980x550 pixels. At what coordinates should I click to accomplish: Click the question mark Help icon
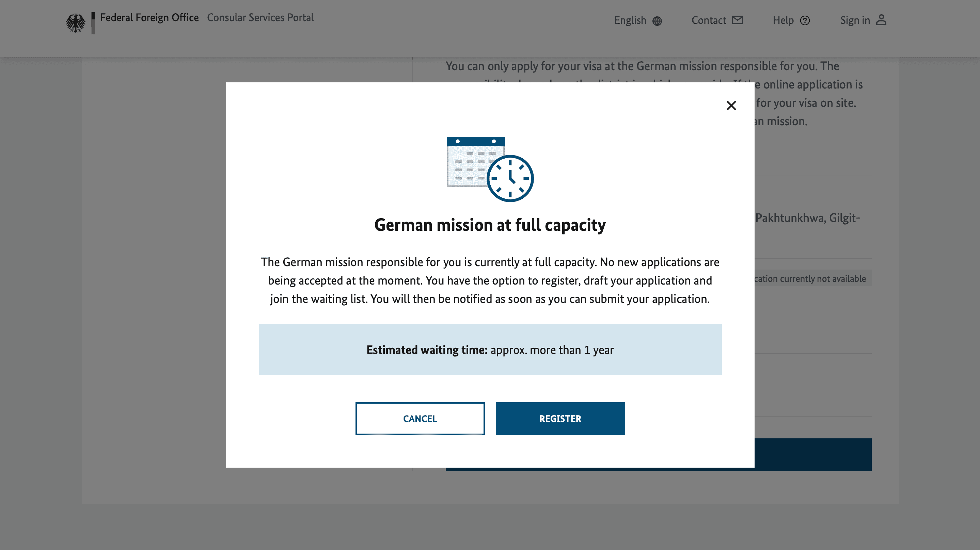pos(805,20)
